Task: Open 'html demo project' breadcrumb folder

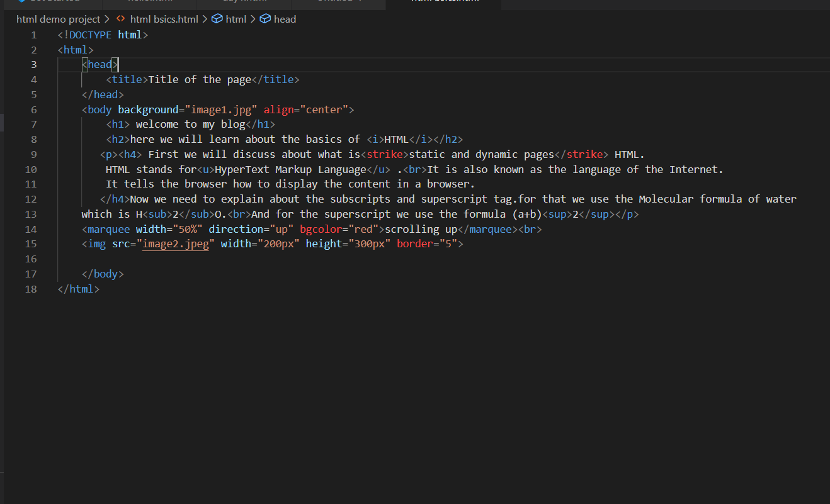Action: coord(58,19)
